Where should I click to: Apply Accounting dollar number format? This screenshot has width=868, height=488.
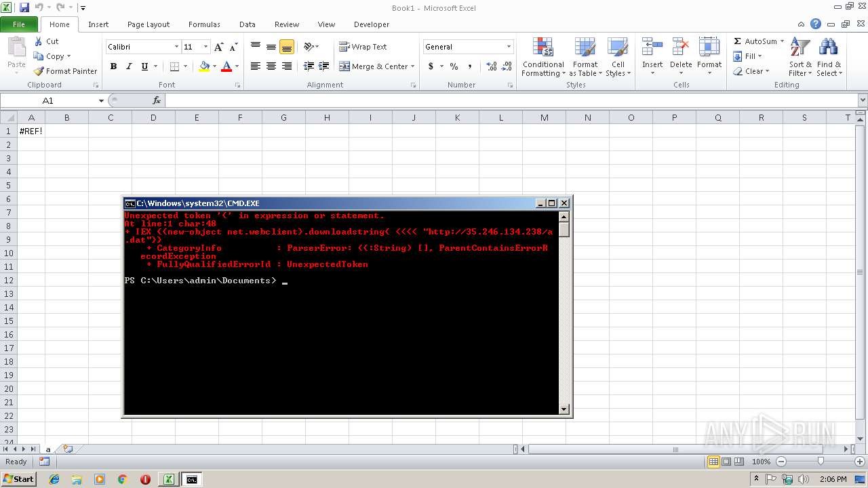pos(431,66)
